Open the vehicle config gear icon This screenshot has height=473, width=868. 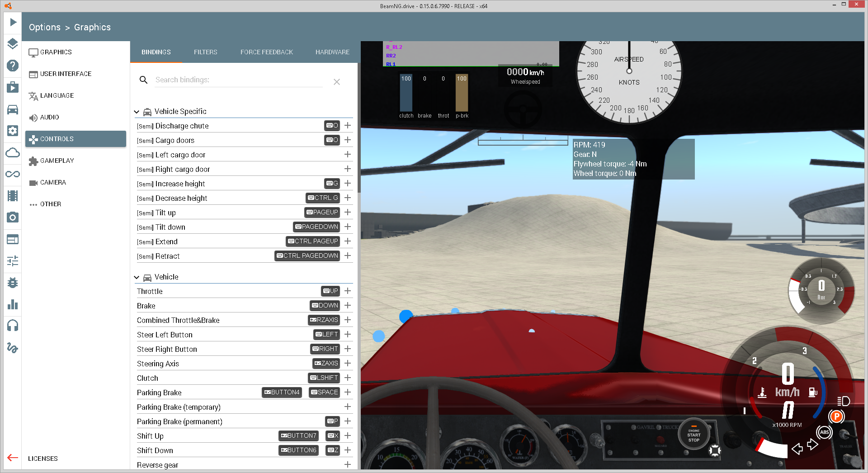13,131
